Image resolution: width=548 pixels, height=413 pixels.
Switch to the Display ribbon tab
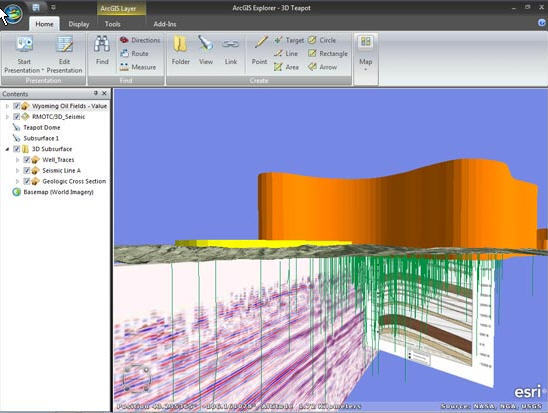[x=79, y=24]
